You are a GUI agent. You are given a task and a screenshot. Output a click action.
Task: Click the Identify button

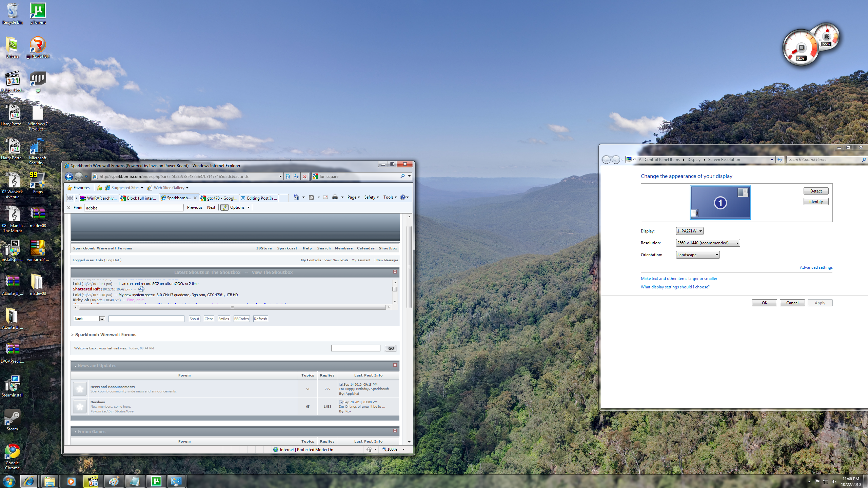(x=816, y=202)
